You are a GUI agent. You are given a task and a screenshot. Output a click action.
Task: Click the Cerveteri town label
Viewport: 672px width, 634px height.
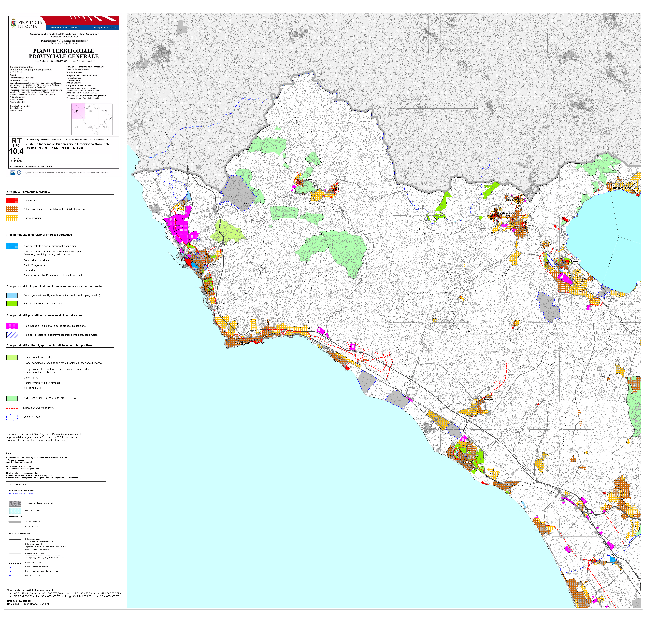tap(488, 399)
